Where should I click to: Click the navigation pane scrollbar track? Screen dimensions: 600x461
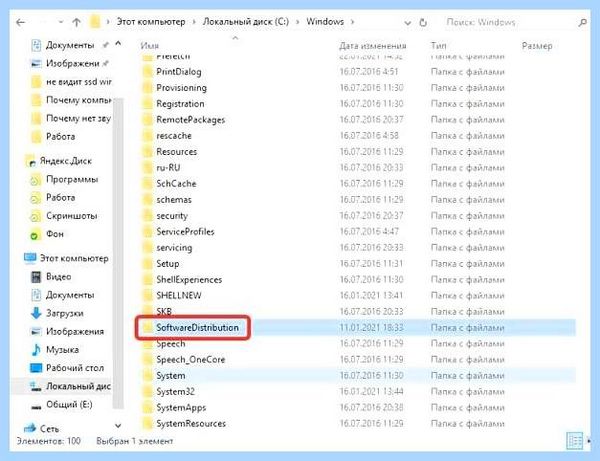pos(118,252)
